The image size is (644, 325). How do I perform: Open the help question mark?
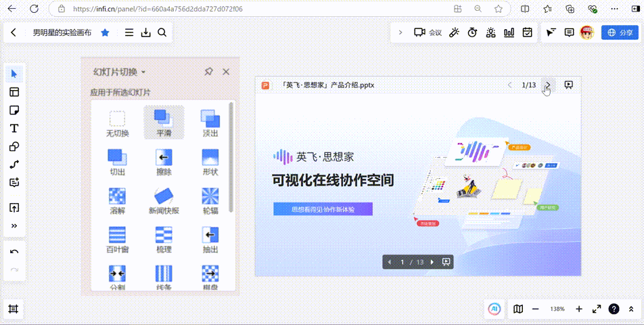pyautogui.click(x=614, y=309)
